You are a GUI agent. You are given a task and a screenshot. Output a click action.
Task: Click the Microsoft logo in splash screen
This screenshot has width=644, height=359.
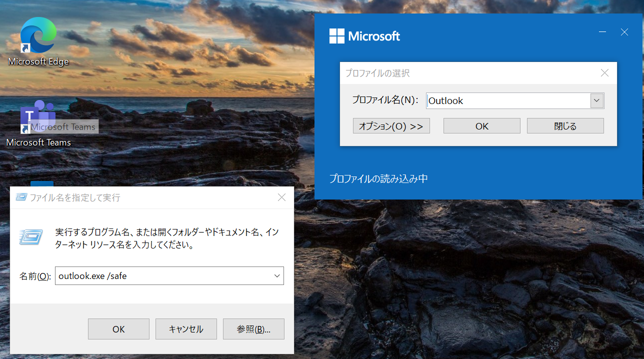(364, 36)
